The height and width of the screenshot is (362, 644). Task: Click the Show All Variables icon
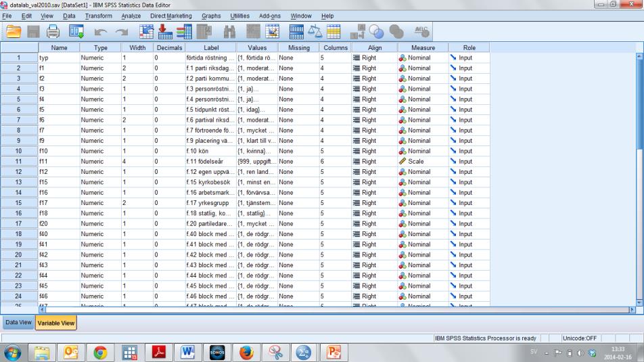[x=396, y=32]
